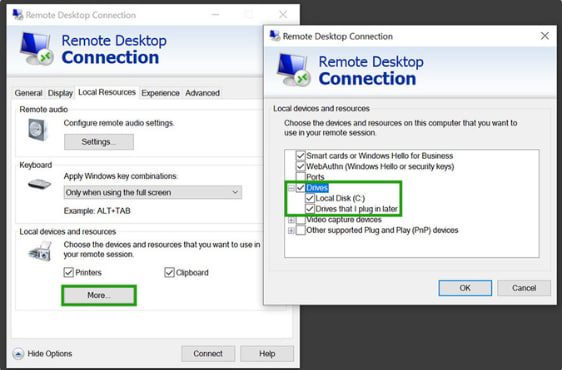Open remote audio Settings button

pyautogui.click(x=99, y=142)
